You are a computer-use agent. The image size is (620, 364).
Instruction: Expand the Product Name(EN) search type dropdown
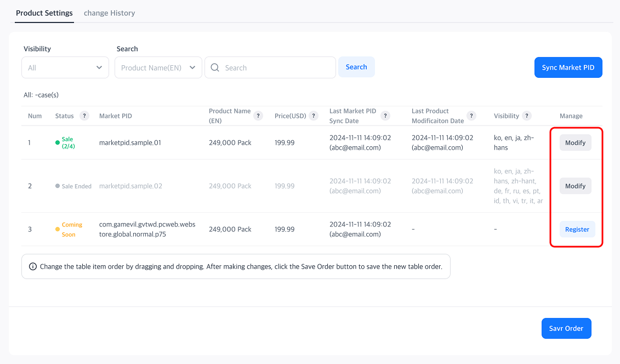[x=158, y=67]
